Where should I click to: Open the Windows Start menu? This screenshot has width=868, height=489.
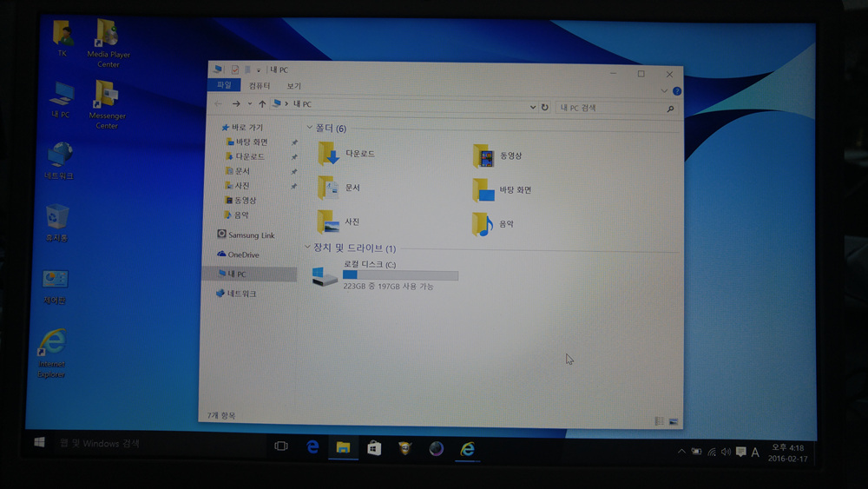[39, 442]
